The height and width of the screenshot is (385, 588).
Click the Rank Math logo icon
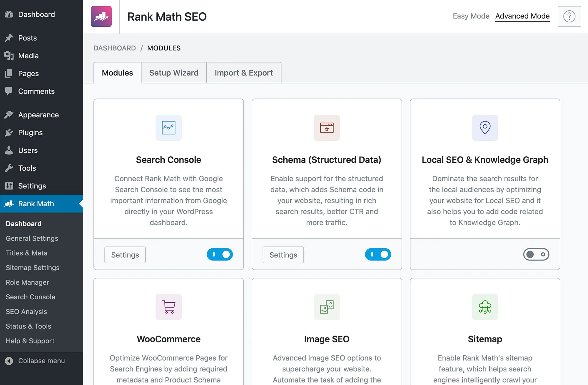101,16
